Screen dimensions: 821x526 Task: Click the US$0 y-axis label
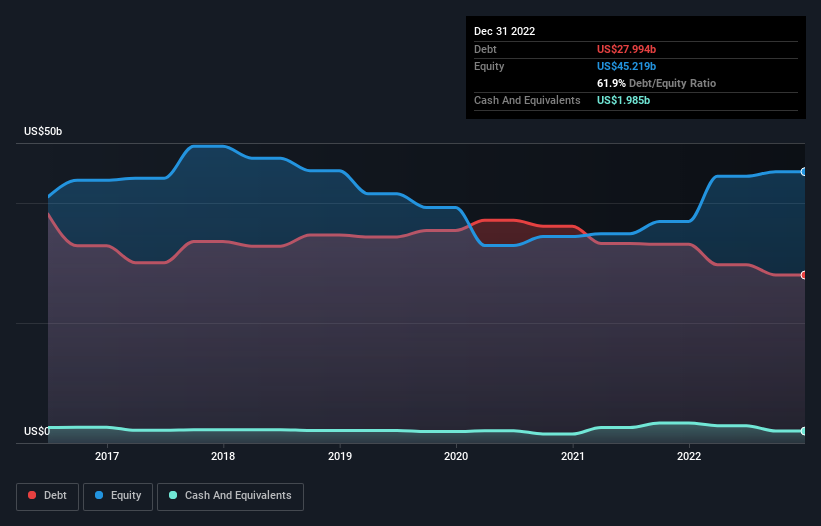click(x=37, y=431)
